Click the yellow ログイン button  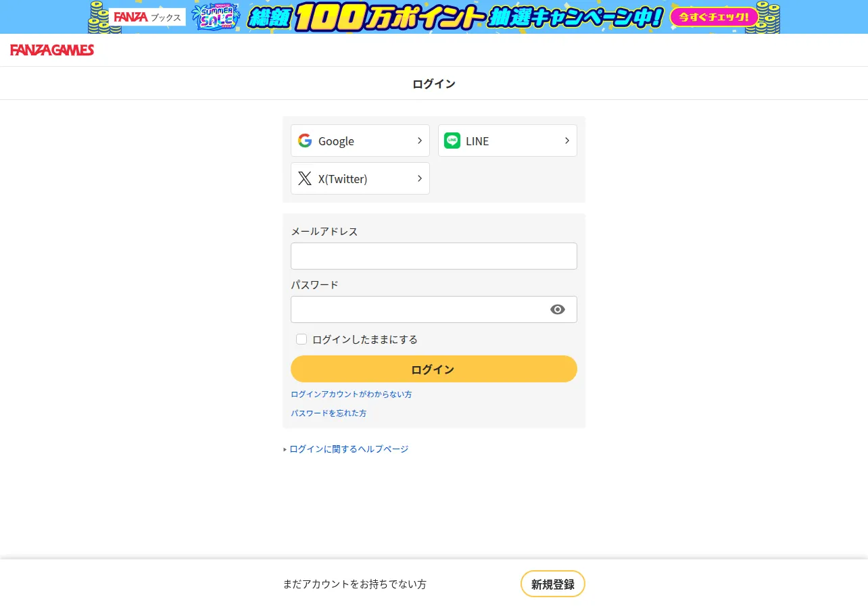point(434,369)
